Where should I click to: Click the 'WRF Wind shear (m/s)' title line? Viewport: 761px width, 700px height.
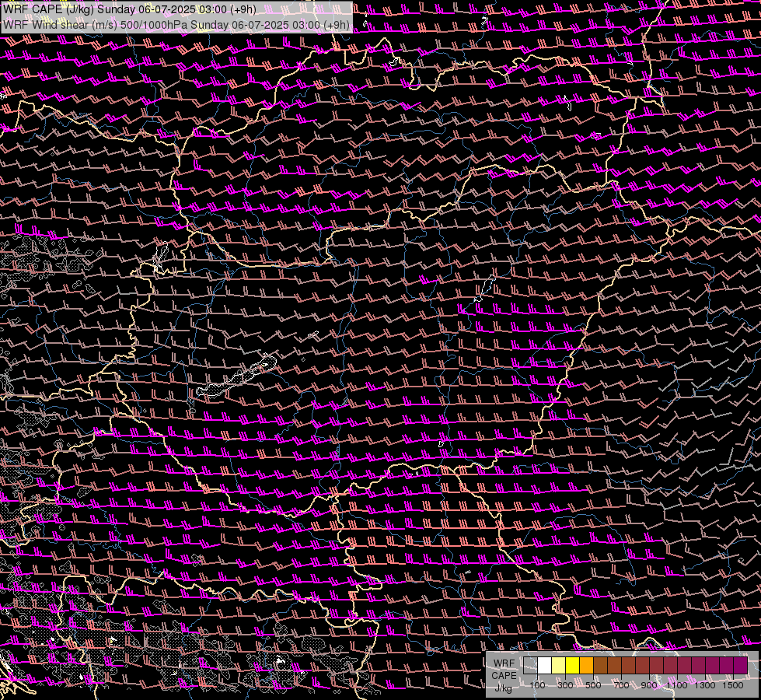point(176,25)
